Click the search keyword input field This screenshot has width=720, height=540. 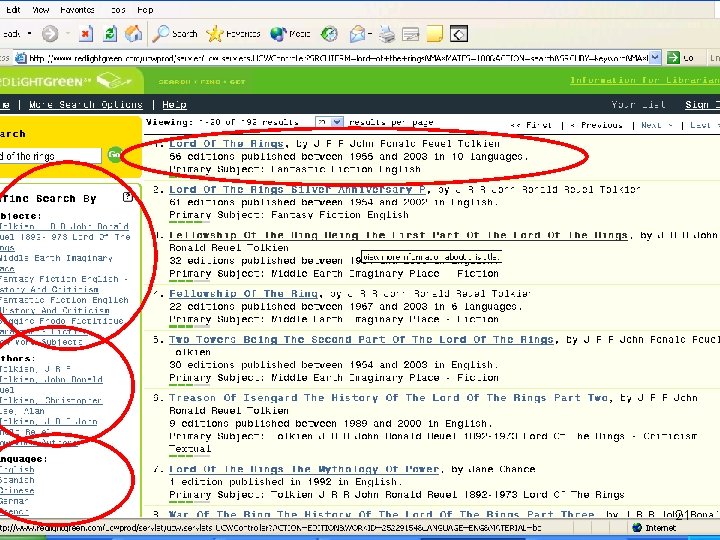[50, 156]
